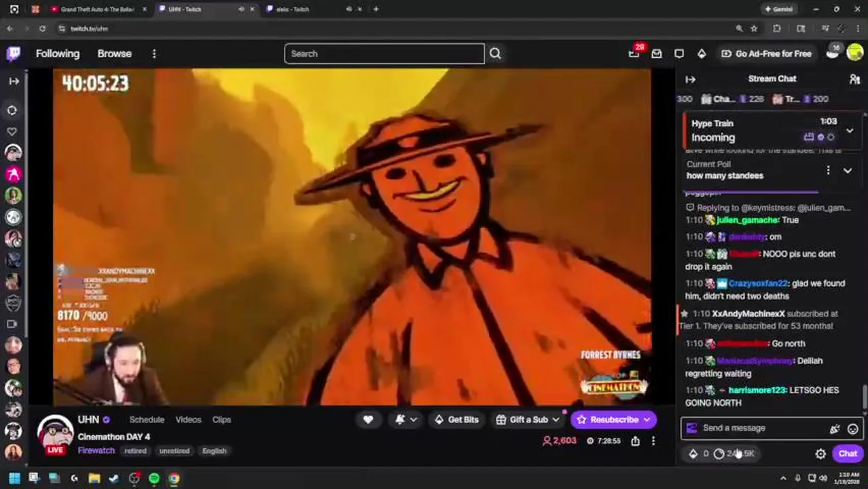This screenshot has width=868, height=489.
Task: Open the Browse page
Action: (x=114, y=54)
